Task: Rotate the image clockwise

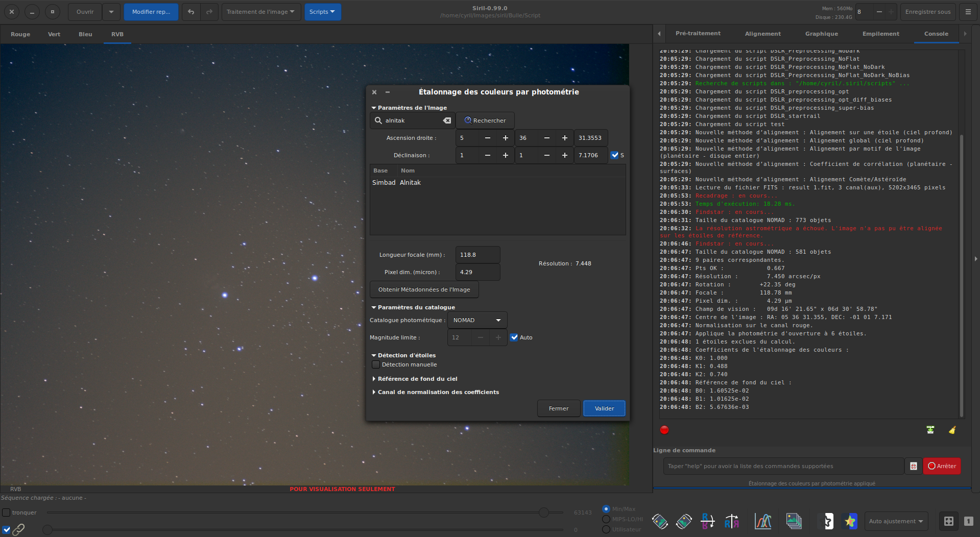Action: pyautogui.click(x=684, y=521)
